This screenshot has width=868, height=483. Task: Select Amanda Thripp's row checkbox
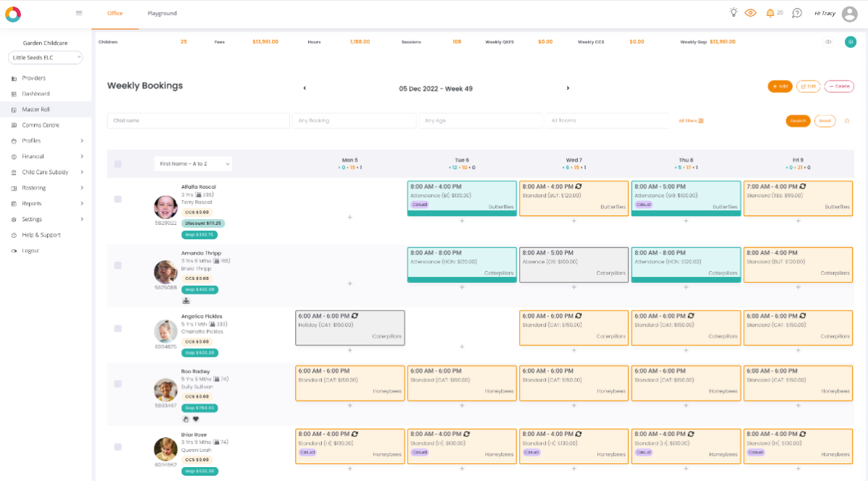point(118,265)
